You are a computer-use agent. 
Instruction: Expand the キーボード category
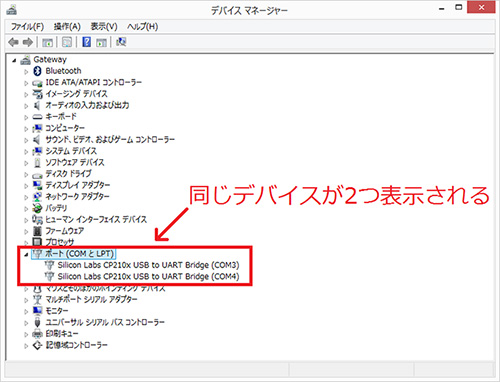[26, 117]
